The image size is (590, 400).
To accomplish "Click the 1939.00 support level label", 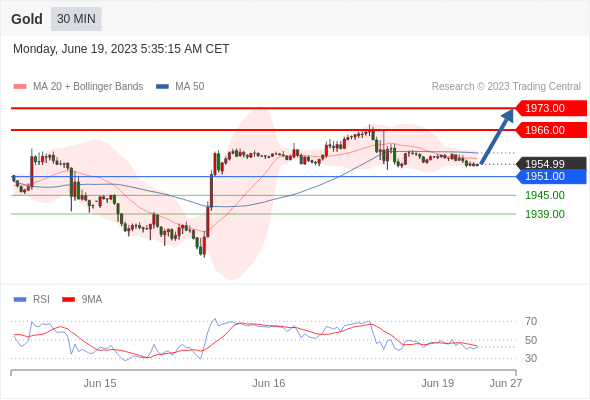I will click(545, 214).
